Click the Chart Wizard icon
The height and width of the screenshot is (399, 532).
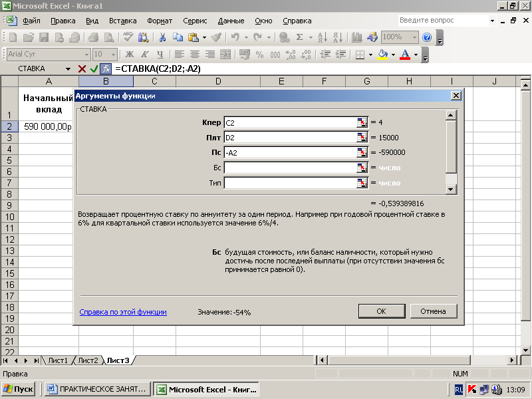(x=356, y=37)
